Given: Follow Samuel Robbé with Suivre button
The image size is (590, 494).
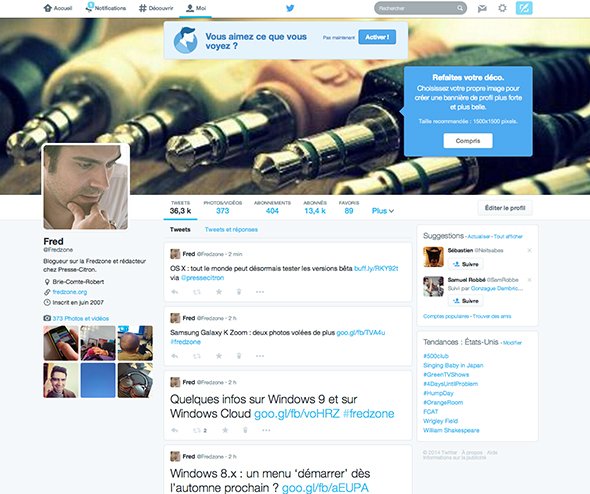Looking at the screenshot, I should (465, 301).
